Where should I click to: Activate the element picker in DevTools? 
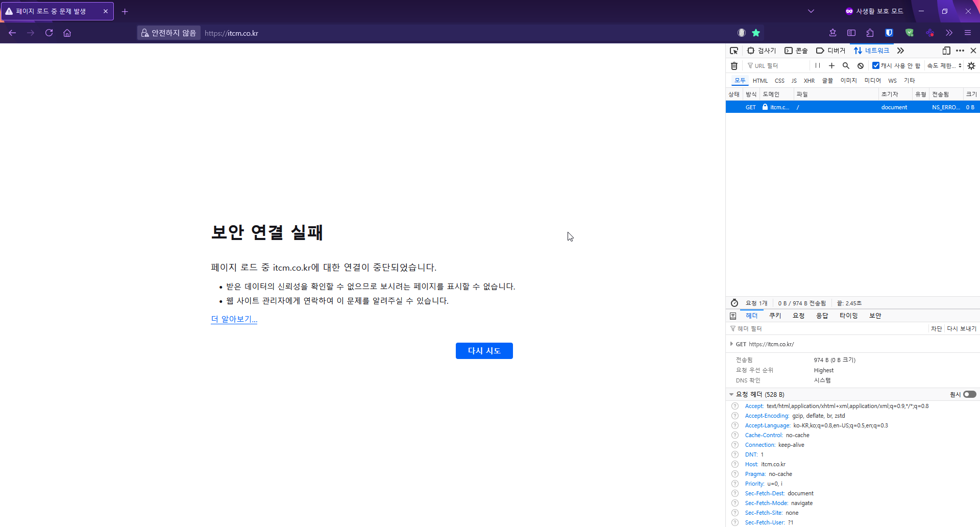734,51
